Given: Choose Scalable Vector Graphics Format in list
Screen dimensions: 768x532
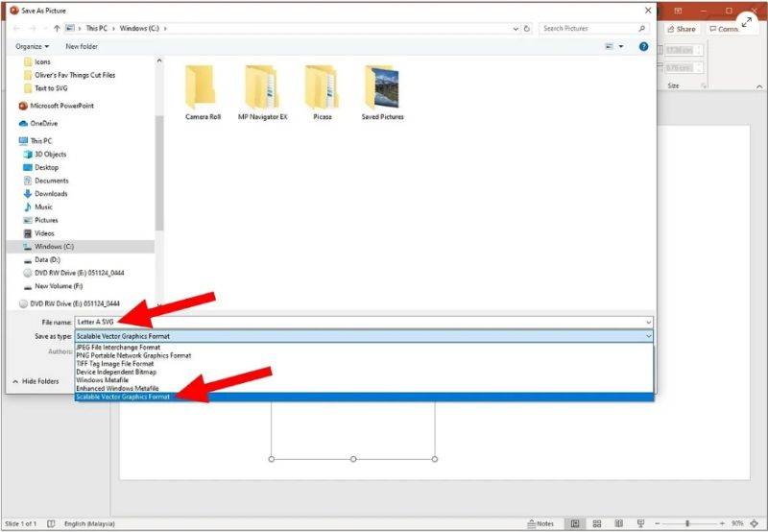Looking at the screenshot, I should (x=364, y=397).
